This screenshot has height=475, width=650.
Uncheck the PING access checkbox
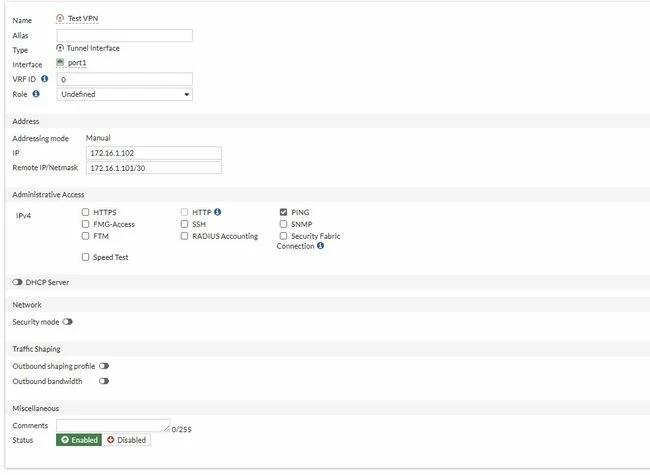(x=284, y=212)
